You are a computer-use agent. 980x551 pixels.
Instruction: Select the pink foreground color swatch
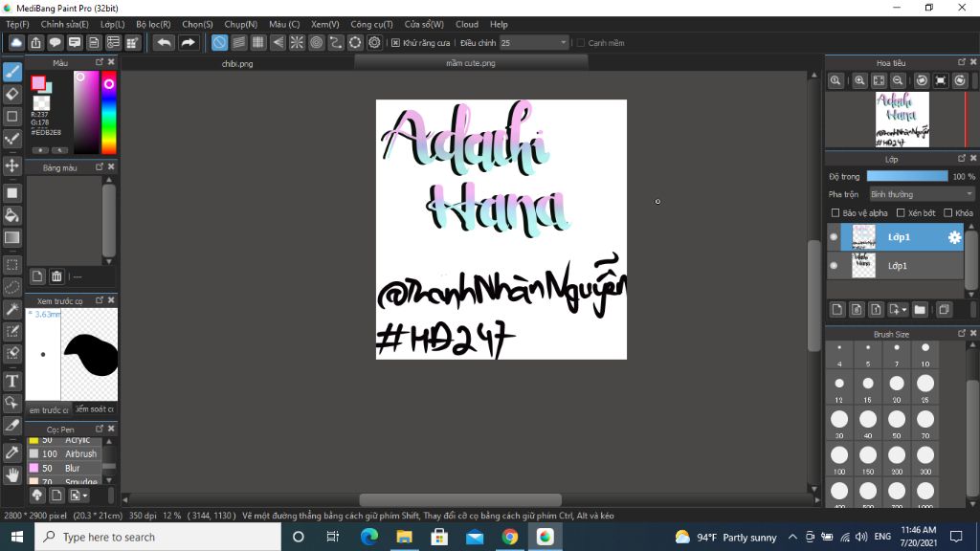pyautogui.click(x=38, y=82)
